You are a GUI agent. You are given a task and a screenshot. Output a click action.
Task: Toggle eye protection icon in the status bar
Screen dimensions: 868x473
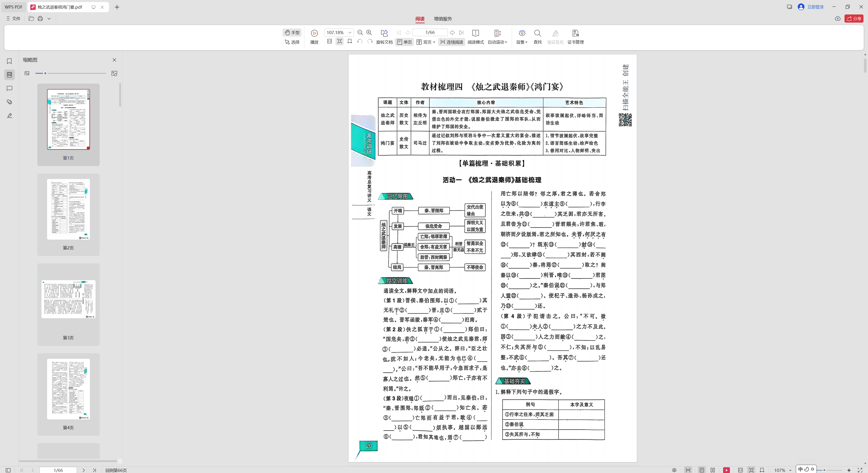click(674, 470)
